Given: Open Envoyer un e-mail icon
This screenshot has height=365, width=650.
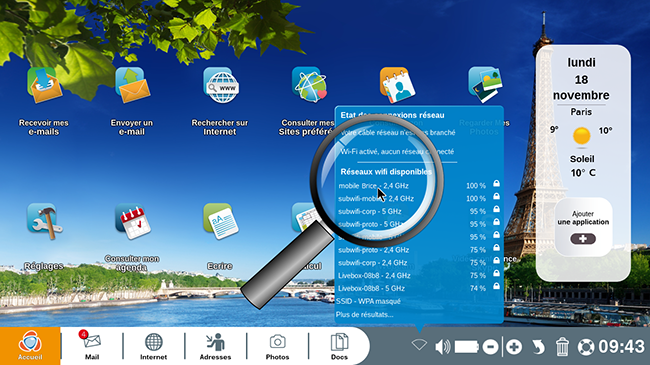Looking at the screenshot, I should (x=132, y=85).
